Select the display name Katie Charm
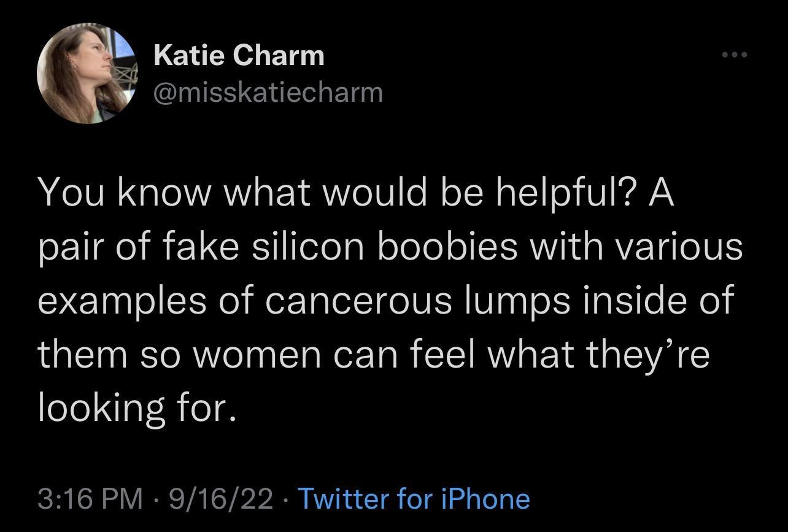Viewport: 788px width, 532px height. (239, 54)
